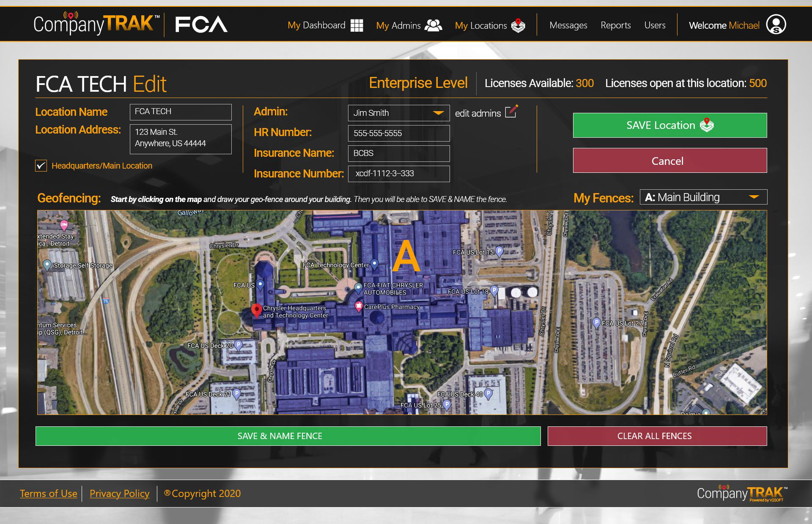Image resolution: width=812 pixels, height=524 pixels.
Task: Click the CompanyTRAK logo in header
Action: pos(96,24)
